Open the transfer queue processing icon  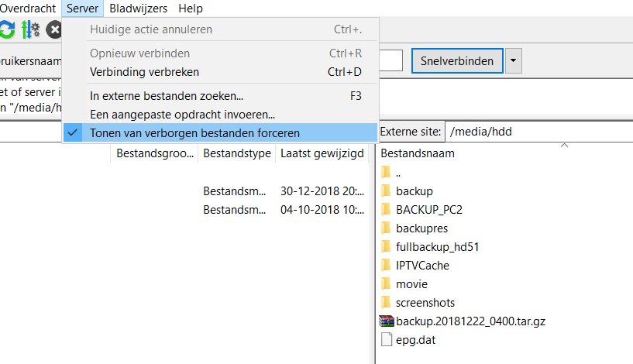point(30,30)
